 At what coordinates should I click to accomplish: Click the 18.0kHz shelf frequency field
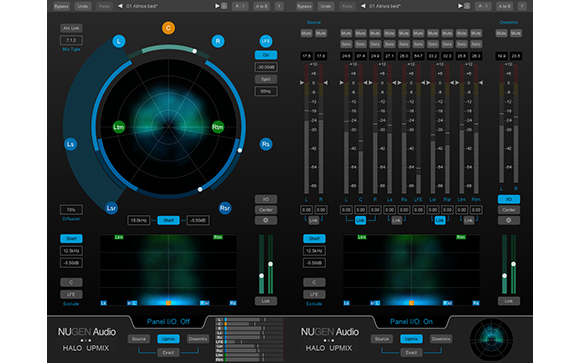pos(139,220)
